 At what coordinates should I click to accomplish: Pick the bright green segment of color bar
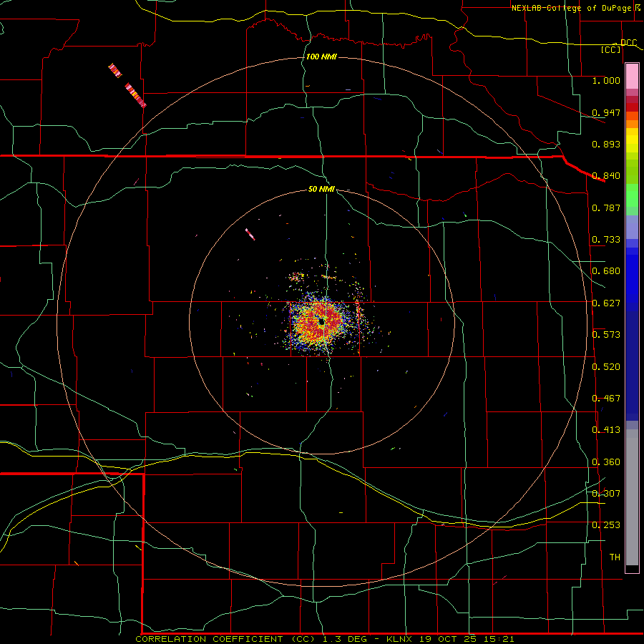[x=632, y=195]
